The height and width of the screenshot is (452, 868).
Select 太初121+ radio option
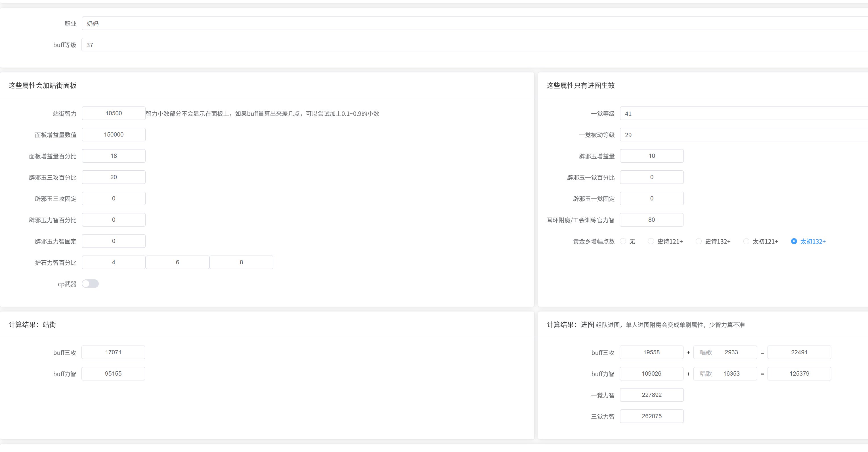click(746, 241)
